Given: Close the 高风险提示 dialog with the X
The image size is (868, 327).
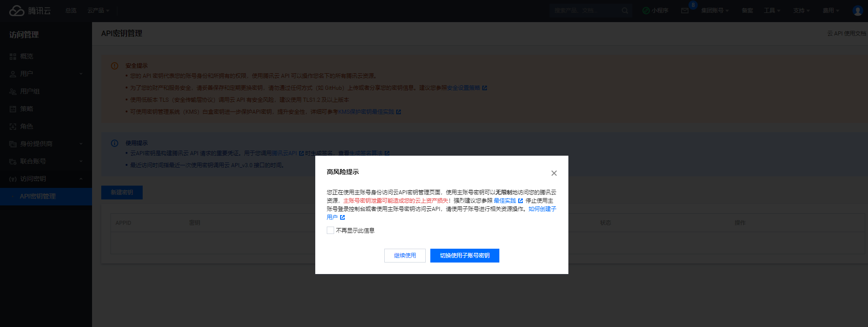Looking at the screenshot, I should (x=554, y=173).
